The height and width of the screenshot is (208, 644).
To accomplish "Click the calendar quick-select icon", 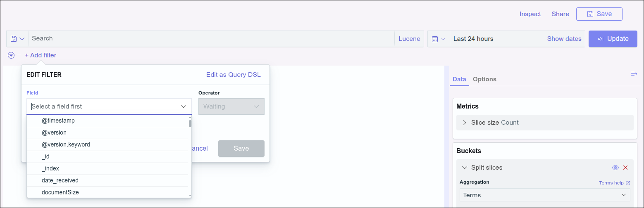I will [438, 39].
